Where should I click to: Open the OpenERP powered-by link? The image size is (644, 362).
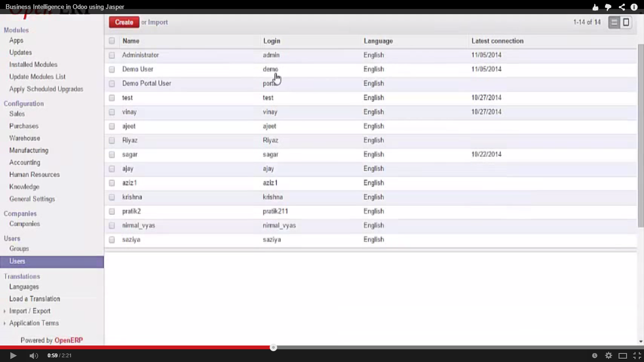(69, 340)
